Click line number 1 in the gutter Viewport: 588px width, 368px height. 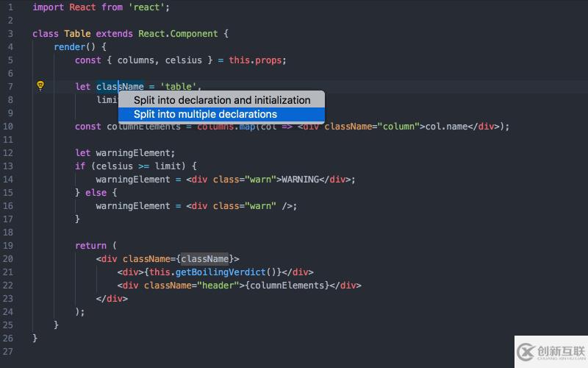[x=10, y=7]
